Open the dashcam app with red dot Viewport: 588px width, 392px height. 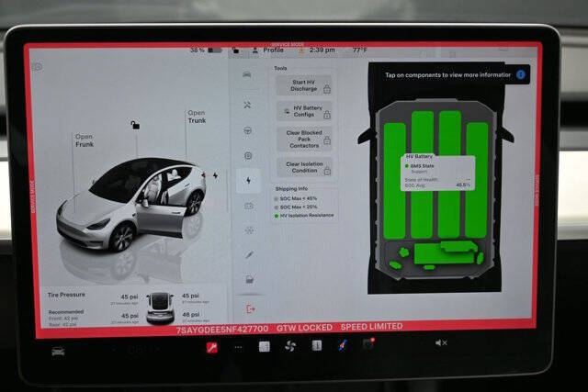pos(368,343)
